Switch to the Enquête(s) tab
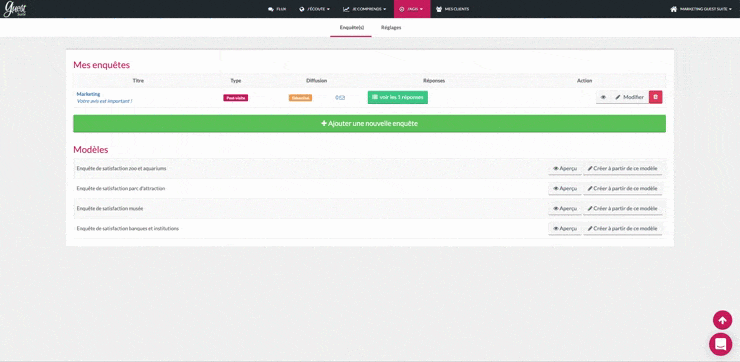740x362 pixels. click(x=352, y=28)
